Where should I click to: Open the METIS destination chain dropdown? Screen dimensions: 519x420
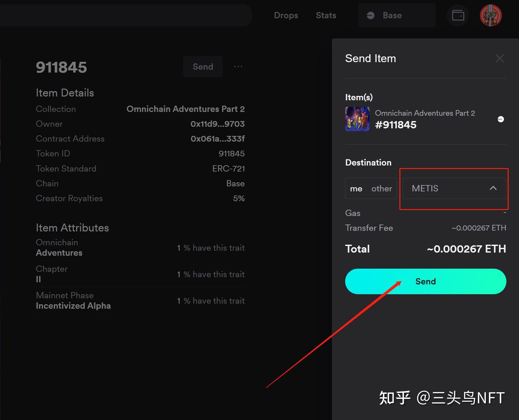pyautogui.click(x=454, y=189)
